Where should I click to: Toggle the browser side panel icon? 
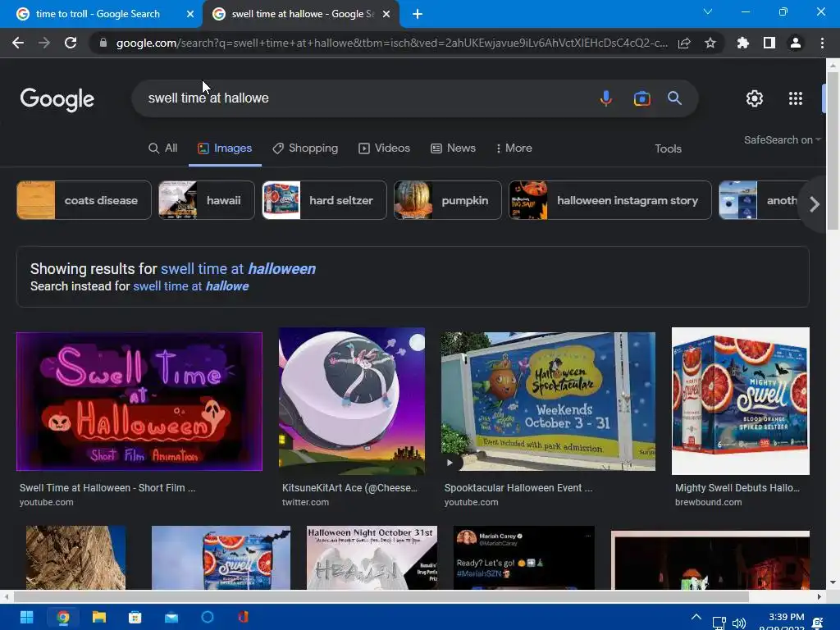pyautogui.click(x=769, y=43)
